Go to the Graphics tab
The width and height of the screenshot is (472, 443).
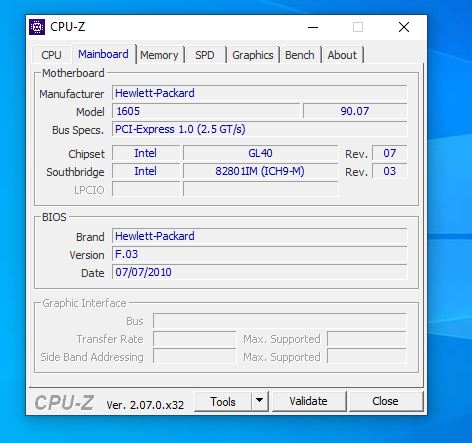253,55
